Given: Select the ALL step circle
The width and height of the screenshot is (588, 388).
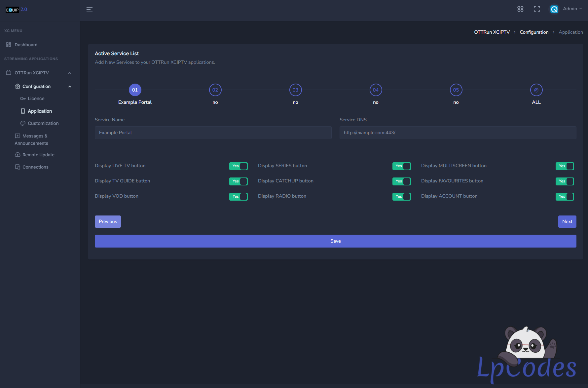Looking at the screenshot, I should tap(536, 90).
